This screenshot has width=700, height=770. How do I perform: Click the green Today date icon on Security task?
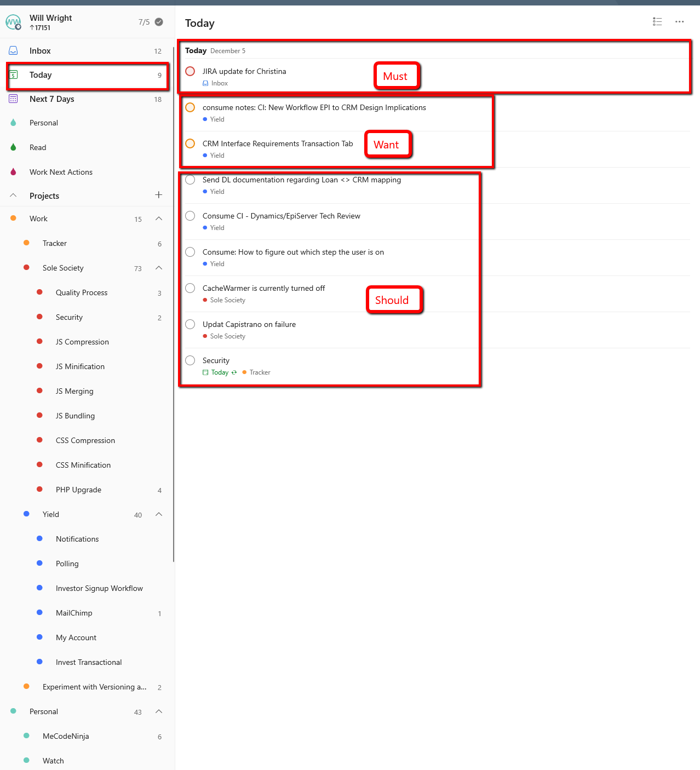coord(205,372)
